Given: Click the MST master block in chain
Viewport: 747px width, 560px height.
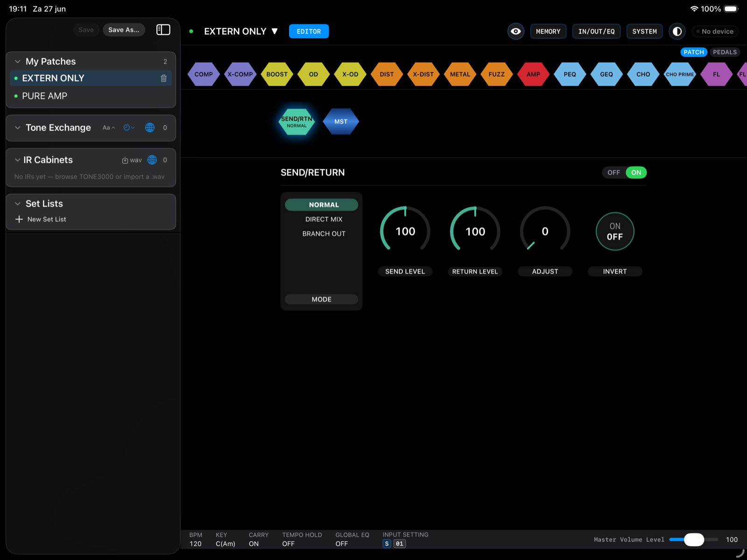Looking at the screenshot, I should point(341,121).
